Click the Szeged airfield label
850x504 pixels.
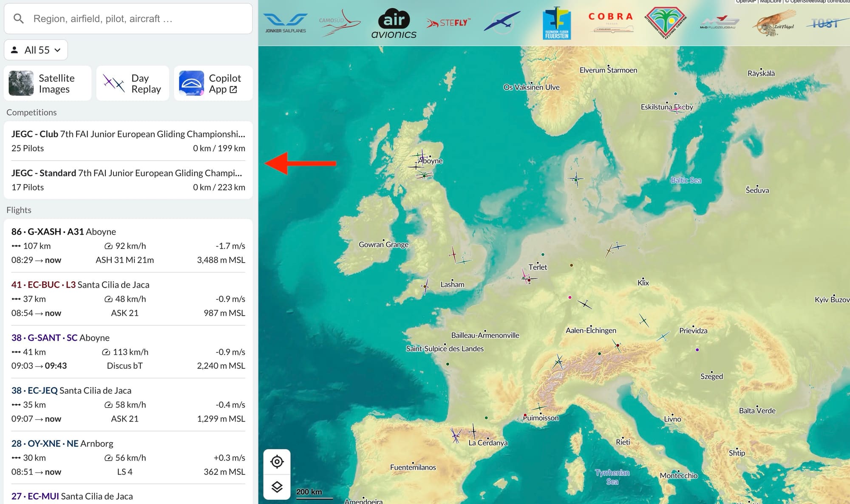pyautogui.click(x=711, y=377)
